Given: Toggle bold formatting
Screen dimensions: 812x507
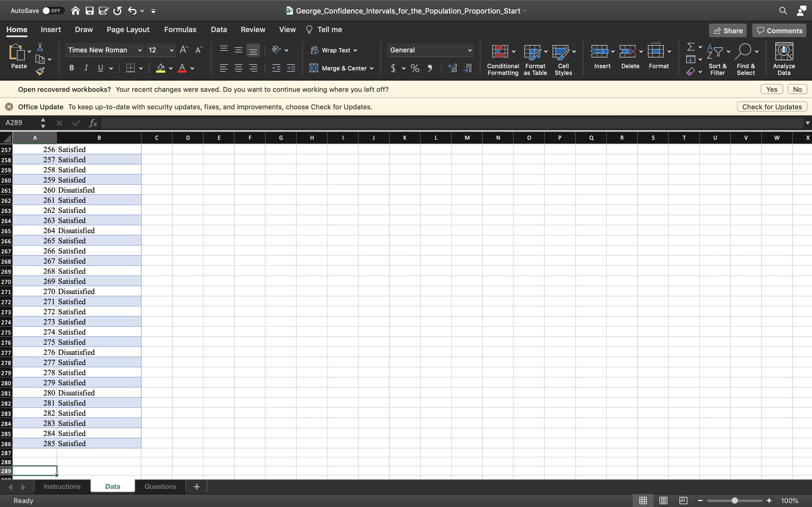Looking at the screenshot, I should [x=71, y=68].
